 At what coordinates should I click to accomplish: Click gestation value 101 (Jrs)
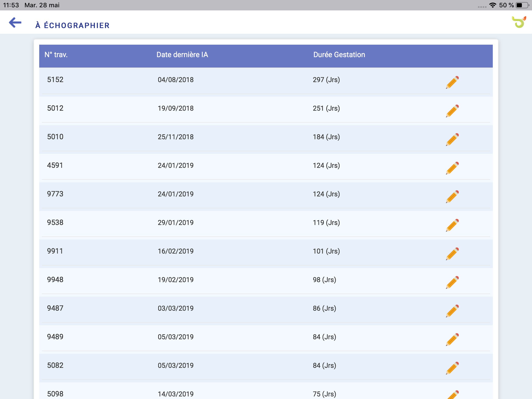point(326,251)
